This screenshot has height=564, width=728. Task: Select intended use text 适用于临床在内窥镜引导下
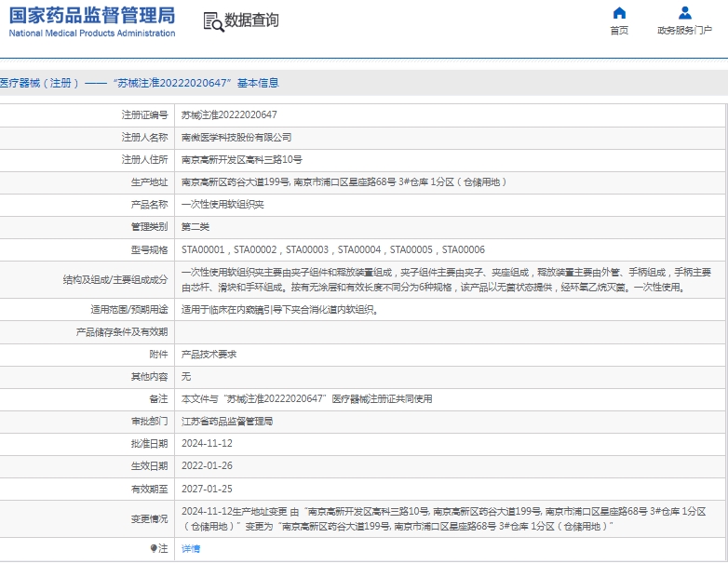coord(280,310)
